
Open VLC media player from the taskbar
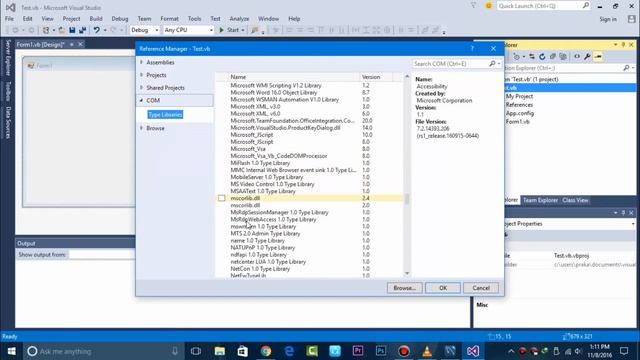point(427,351)
